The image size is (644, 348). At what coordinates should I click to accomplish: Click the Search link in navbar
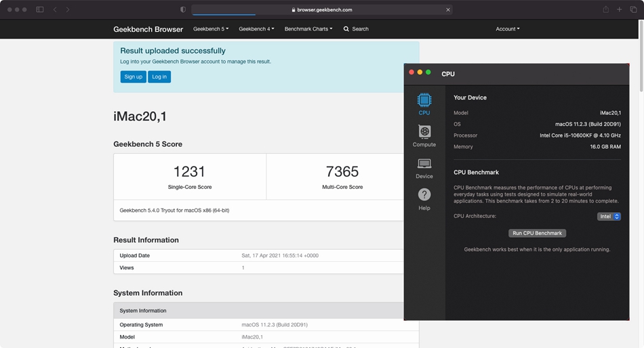(356, 29)
